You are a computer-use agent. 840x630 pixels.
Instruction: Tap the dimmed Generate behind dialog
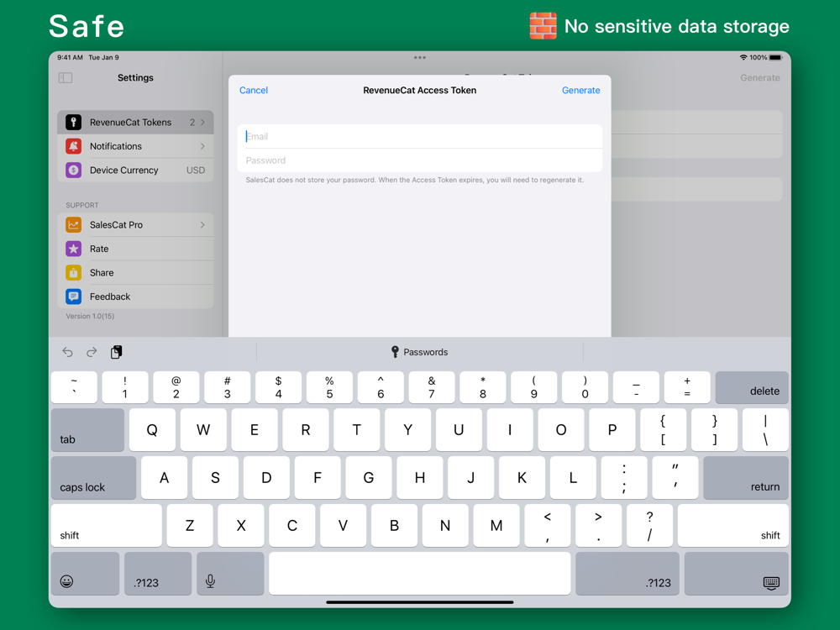click(759, 77)
